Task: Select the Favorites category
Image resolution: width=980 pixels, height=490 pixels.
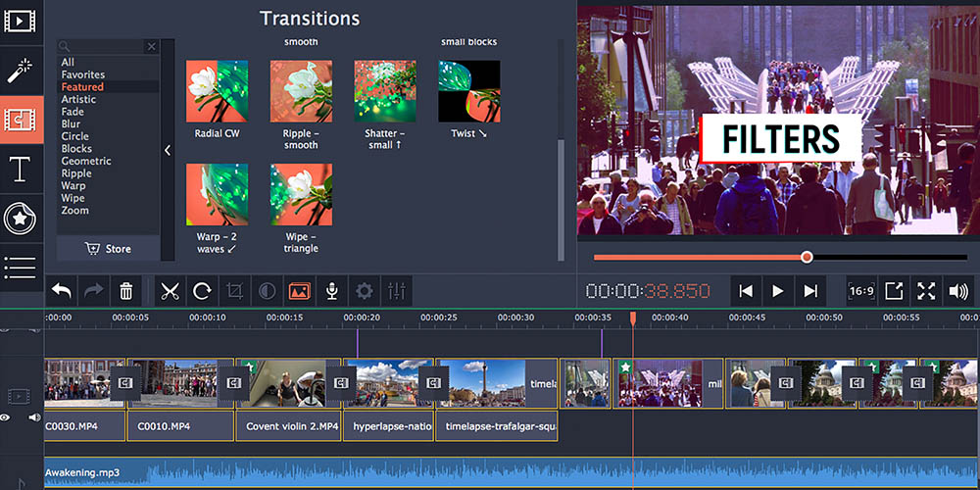Action: pyautogui.click(x=83, y=74)
